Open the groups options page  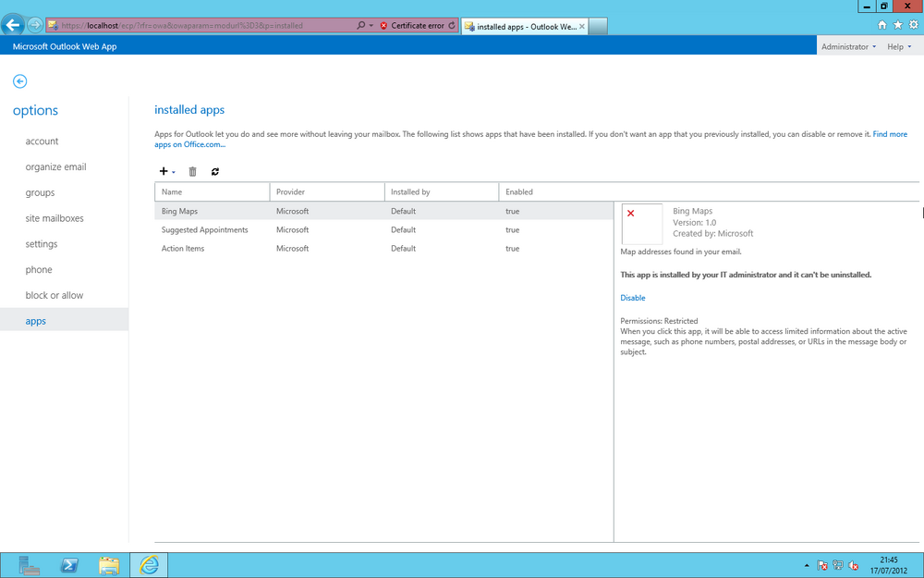40,193
